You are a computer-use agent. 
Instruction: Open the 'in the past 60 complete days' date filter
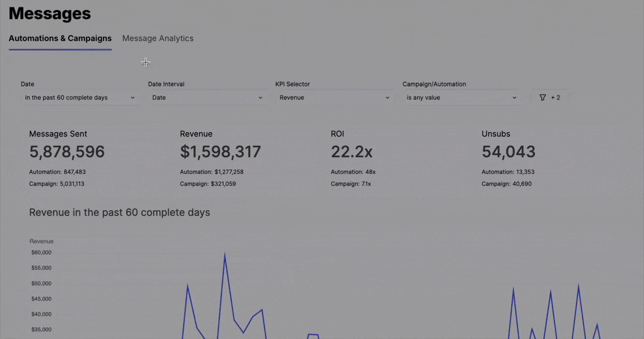pyautogui.click(x=75, y=98)
